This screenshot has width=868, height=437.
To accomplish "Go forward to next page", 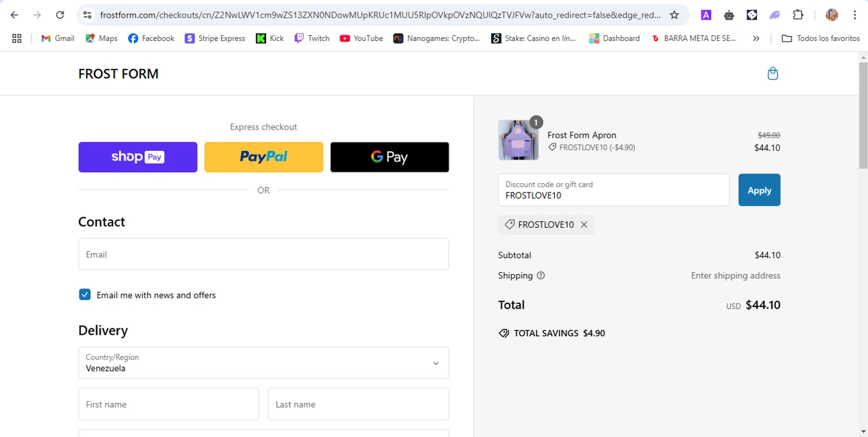I will click(x=37, y=15).
